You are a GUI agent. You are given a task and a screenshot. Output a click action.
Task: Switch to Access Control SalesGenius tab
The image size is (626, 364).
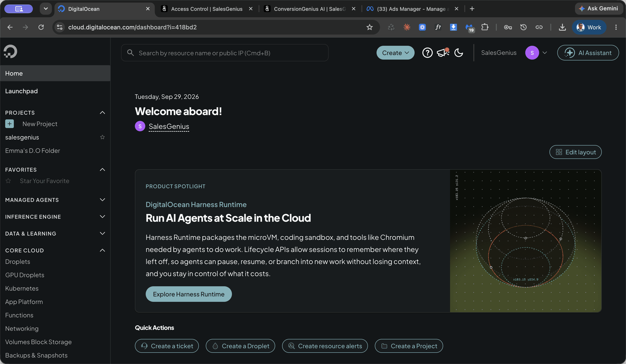coord(206,9)
